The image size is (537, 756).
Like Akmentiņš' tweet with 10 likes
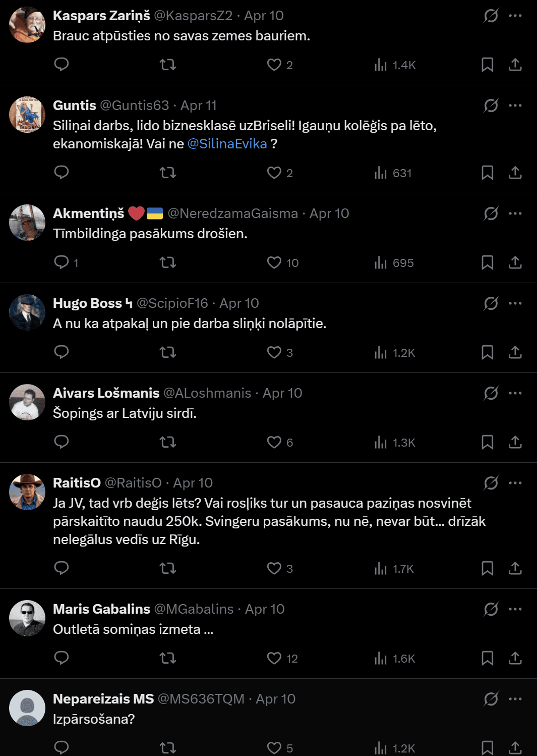[x=274, y=262]
